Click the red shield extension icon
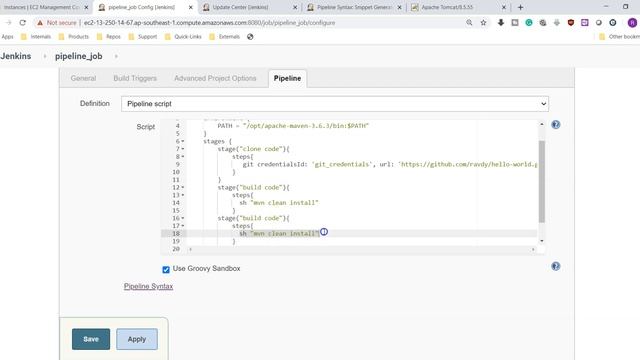The width and height of the screenshot is (640, 360). 571,23
